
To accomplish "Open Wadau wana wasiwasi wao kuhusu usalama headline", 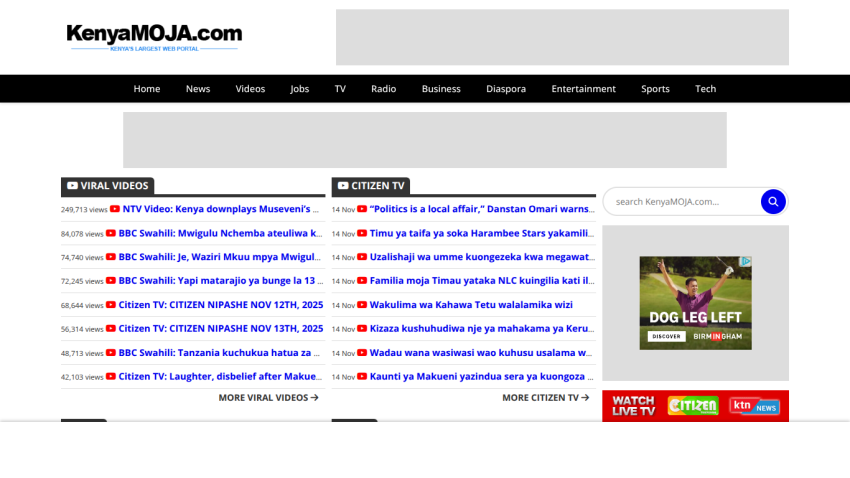I will [481, 352].
